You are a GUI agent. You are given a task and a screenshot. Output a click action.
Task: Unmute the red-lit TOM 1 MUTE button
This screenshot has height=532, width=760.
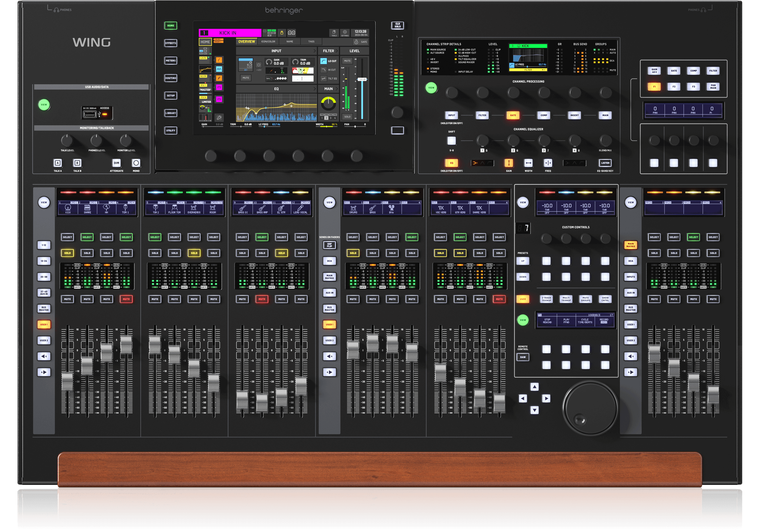click(126, 299)
